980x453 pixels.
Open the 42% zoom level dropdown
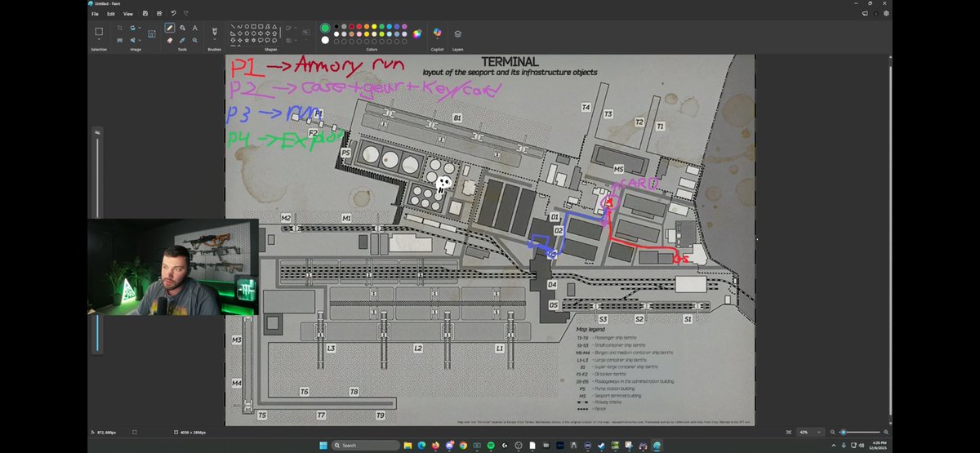[811, 432]
